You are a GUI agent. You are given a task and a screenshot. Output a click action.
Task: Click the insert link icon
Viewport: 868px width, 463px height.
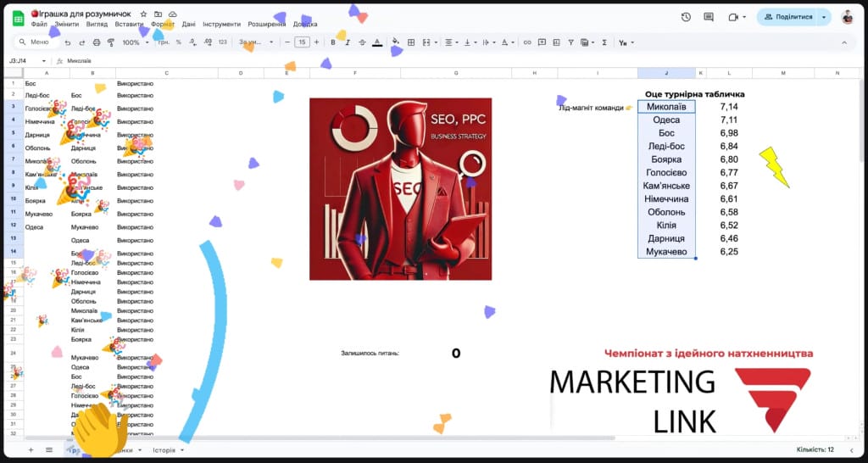point(527,42)
